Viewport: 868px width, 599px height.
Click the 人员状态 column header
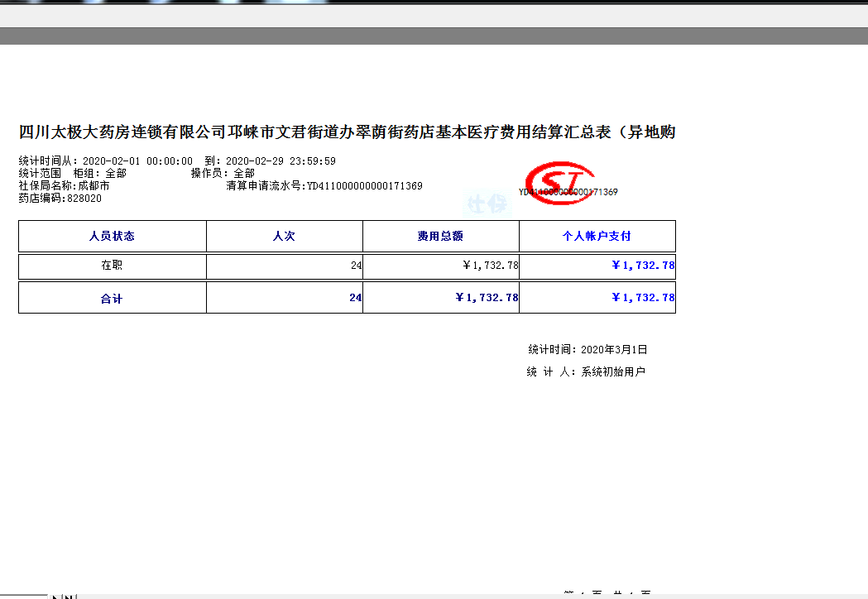[x=113, y=237]
